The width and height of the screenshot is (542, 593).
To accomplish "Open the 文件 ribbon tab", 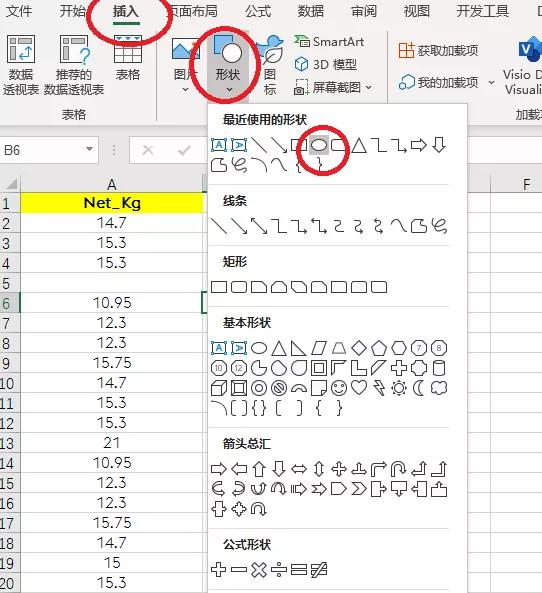I will [19, 11].
